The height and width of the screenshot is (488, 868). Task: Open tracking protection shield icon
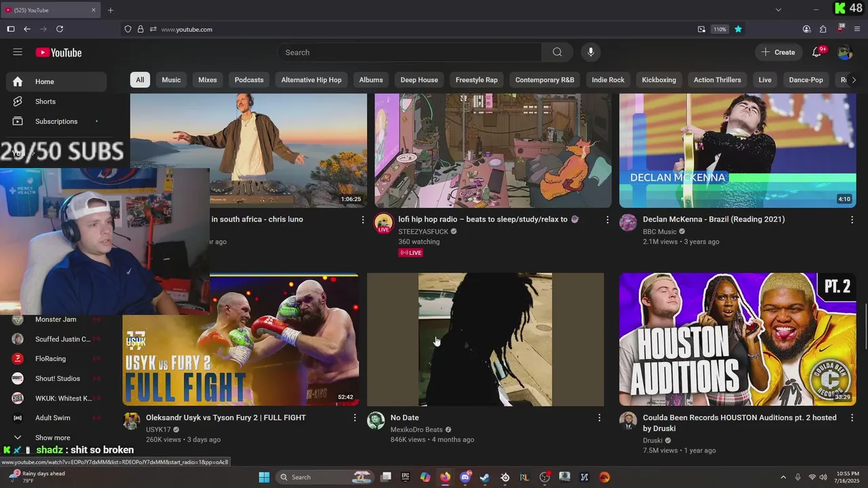pos(127,29)
